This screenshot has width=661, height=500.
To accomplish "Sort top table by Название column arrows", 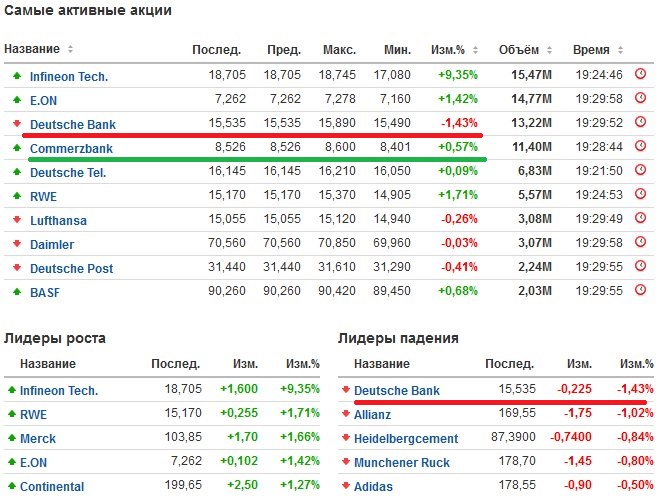I will [x=70, y=50].
